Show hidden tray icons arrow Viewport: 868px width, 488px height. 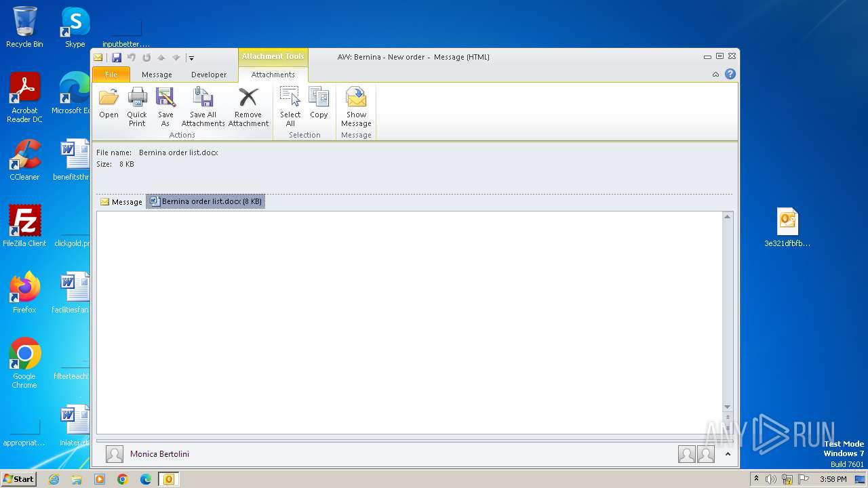756,479
